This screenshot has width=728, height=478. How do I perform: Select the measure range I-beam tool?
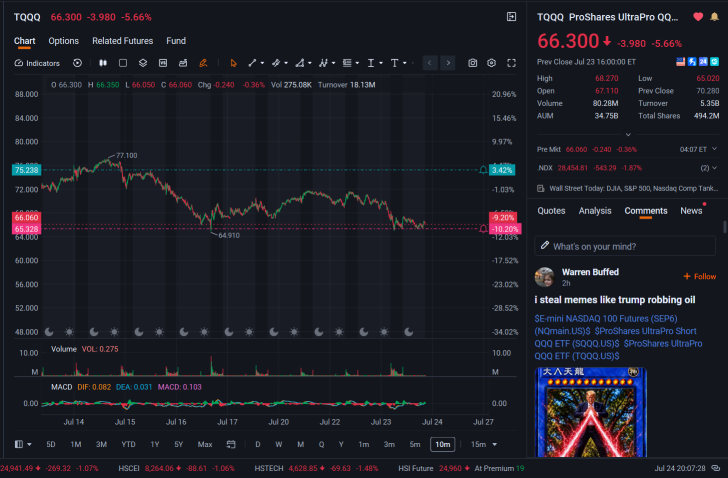(371, 63)
